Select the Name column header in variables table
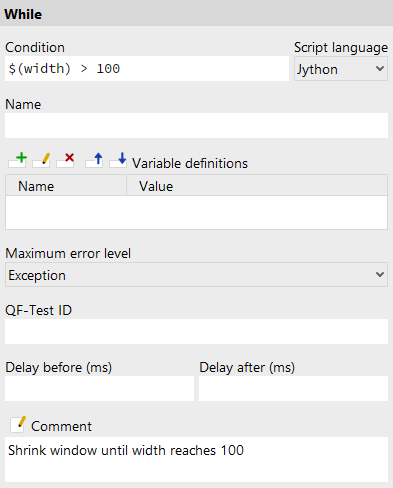The height and width of the screenshot is (488, 393). (x=66, y=185)
